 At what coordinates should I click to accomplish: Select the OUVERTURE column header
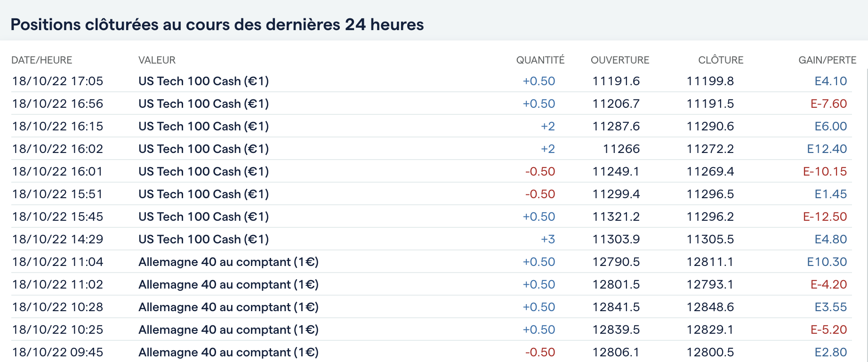coord(620,60)
